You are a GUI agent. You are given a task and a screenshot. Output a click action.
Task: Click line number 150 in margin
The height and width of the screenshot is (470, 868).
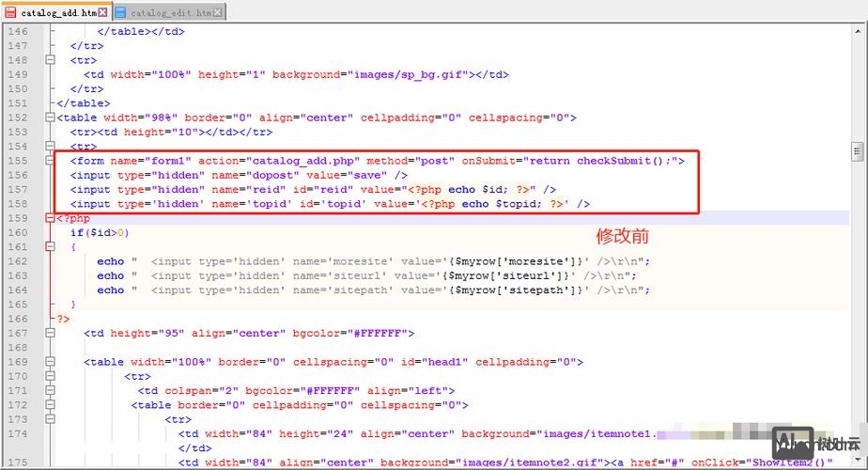pyautogui.click(x=18, y=88)
